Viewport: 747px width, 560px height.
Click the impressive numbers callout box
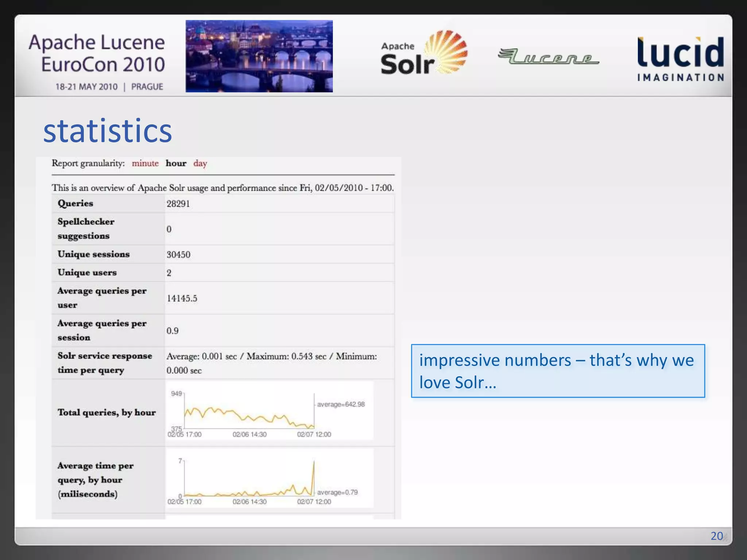[x=558, y=371]
